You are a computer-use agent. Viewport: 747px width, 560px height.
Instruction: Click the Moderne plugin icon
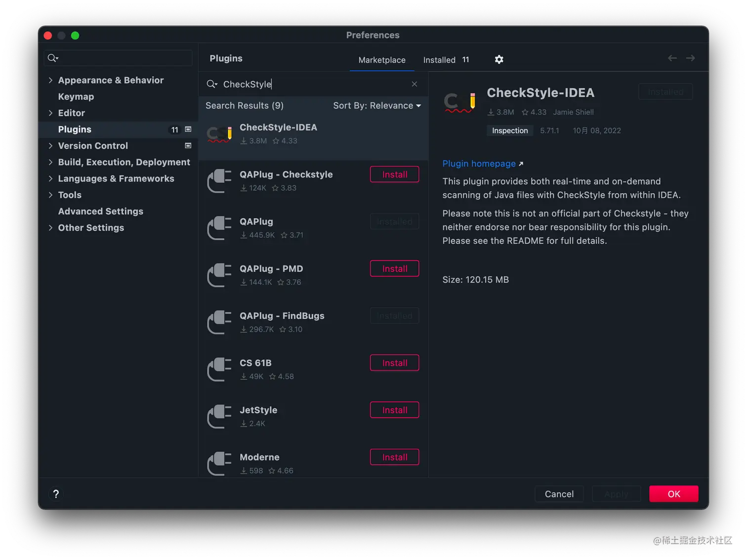coord(219,464)
